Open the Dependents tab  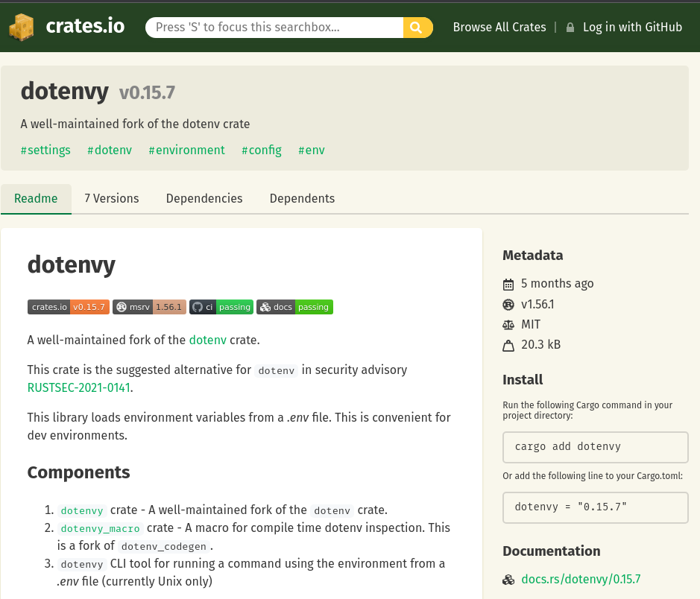(x=302, y=198)
